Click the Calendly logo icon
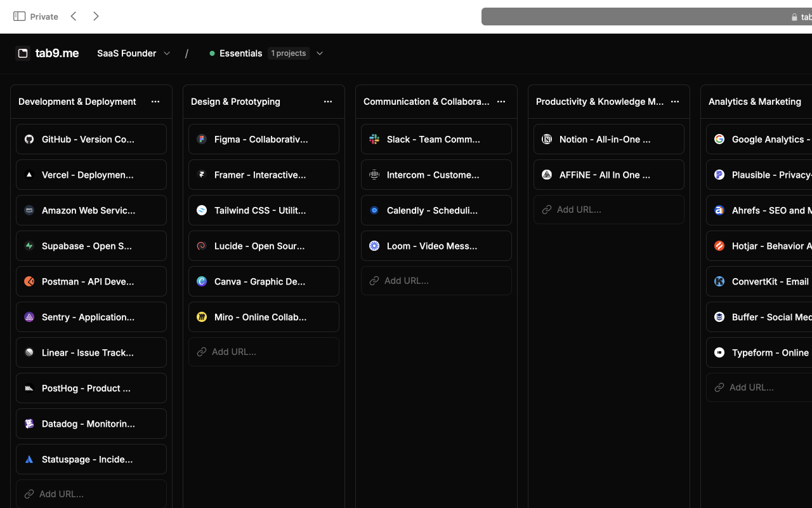This screenshot has width=812, height=508. click(374, 210)
